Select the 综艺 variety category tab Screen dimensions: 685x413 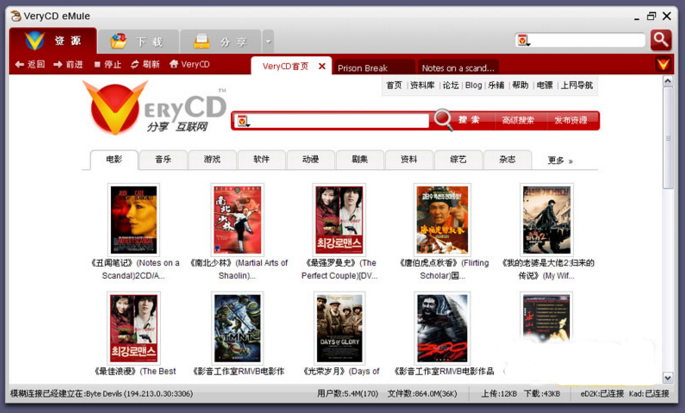[458, 160]
